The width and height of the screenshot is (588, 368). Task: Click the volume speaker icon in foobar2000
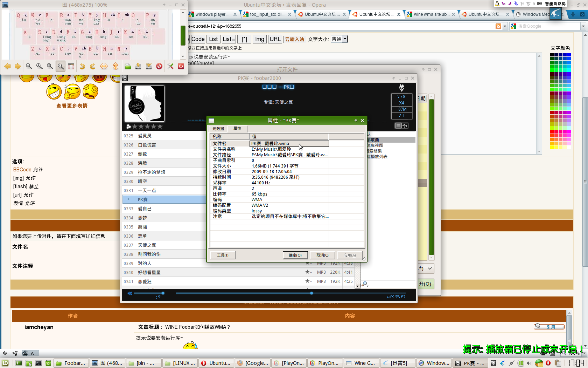point(130,293)
